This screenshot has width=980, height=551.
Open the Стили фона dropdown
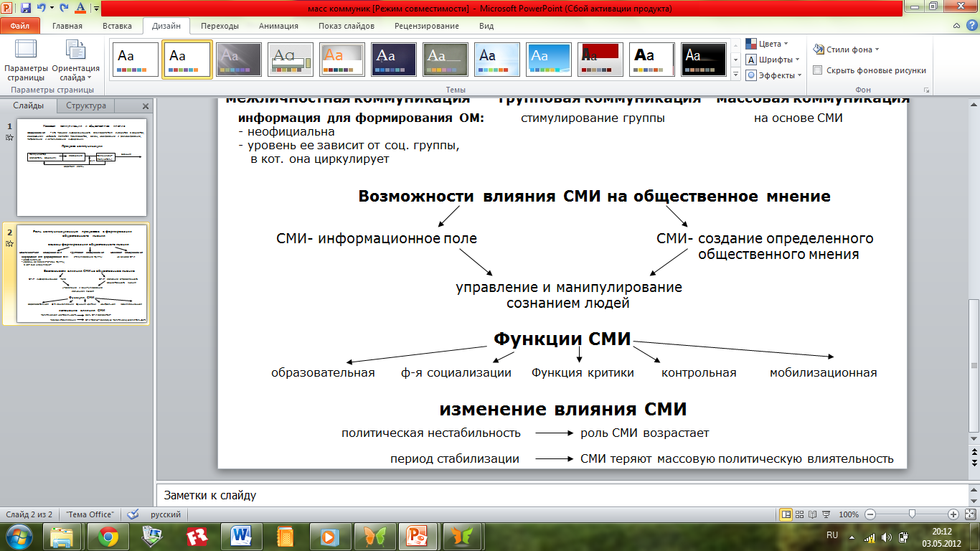(847, 50)
